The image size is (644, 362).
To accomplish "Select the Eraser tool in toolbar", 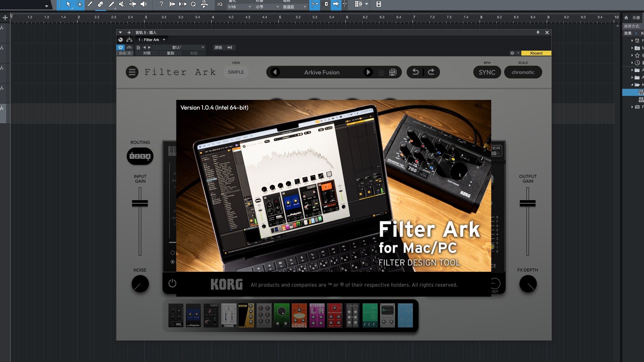I will (x=100, y=4).
